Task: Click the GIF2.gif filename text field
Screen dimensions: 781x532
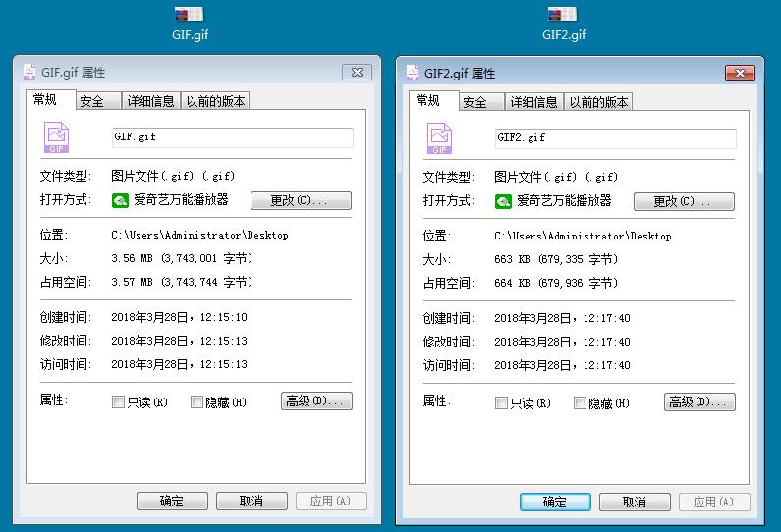Action: (x=615, y=138)
